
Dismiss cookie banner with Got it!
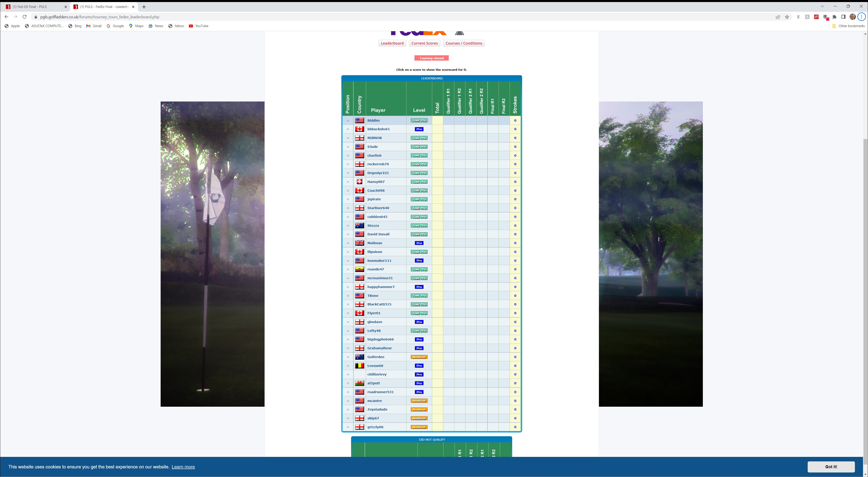point(830,467)
